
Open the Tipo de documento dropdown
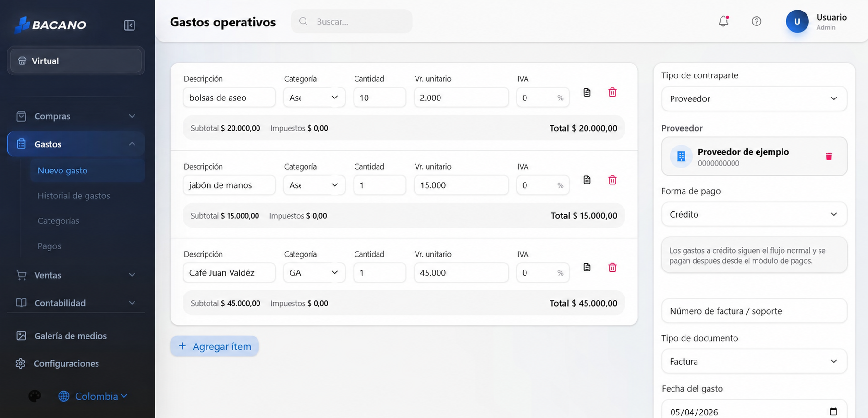pos(754,361)
